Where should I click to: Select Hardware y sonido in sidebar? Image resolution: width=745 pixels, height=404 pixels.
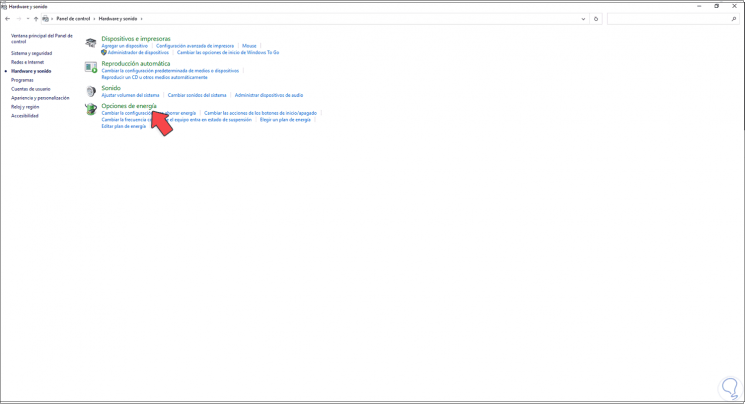(x=31, y=71)
